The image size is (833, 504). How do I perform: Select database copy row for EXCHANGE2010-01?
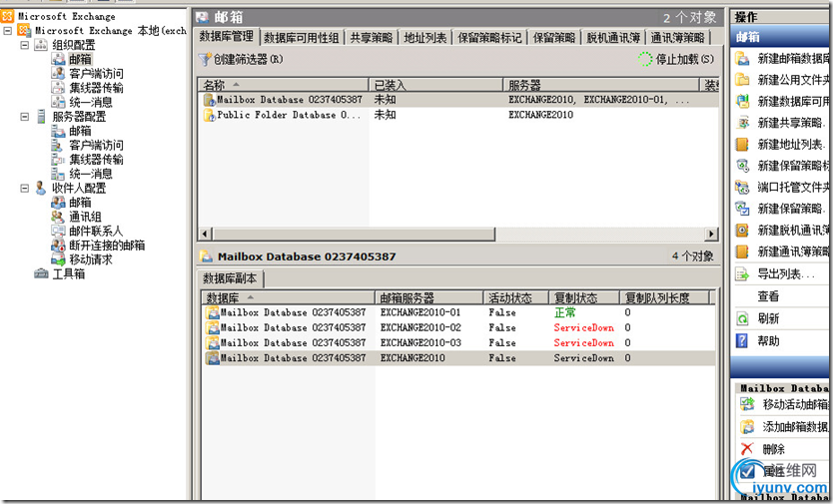[x=458, y=312]
